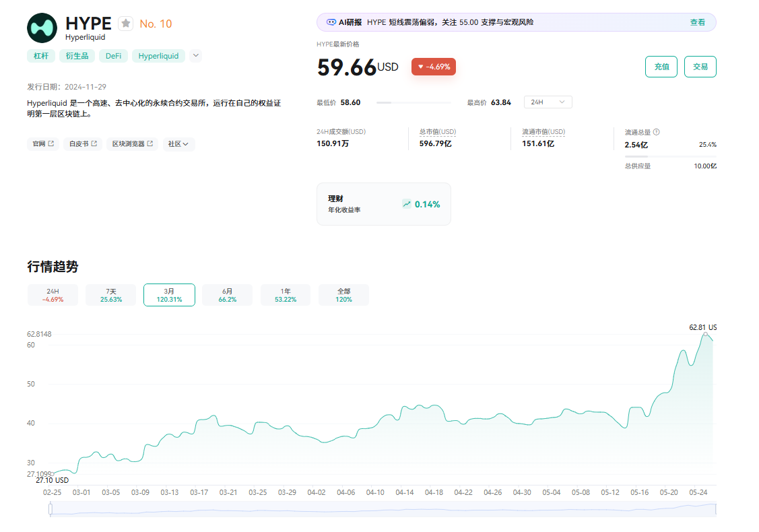Open the 区块浏览器 external link
The image size is (759, 532).
(x=132, y=143)
